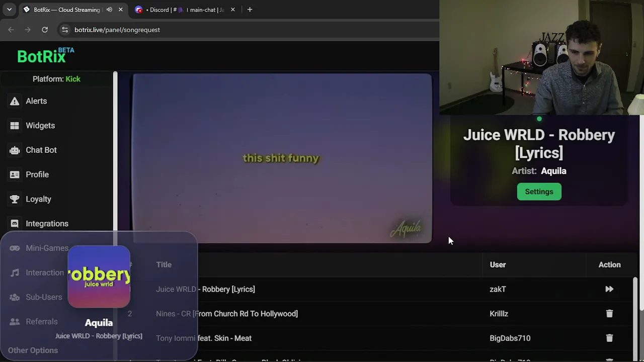Select row title "Juice WRLD - Robbery [Lyrics]"

click(205, 289)
